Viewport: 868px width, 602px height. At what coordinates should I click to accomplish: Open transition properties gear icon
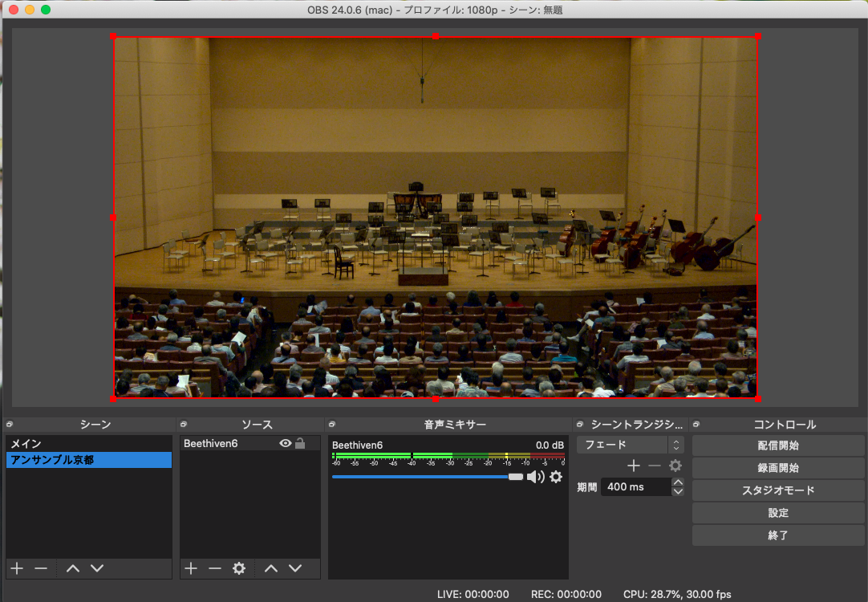click(675, 466)
